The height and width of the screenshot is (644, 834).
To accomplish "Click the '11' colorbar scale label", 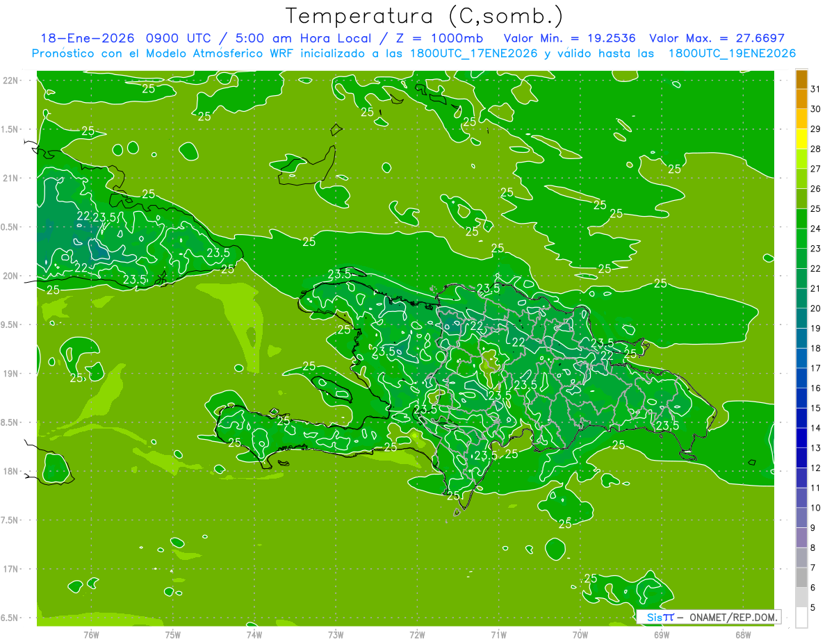I will click(x=816, y=488).
